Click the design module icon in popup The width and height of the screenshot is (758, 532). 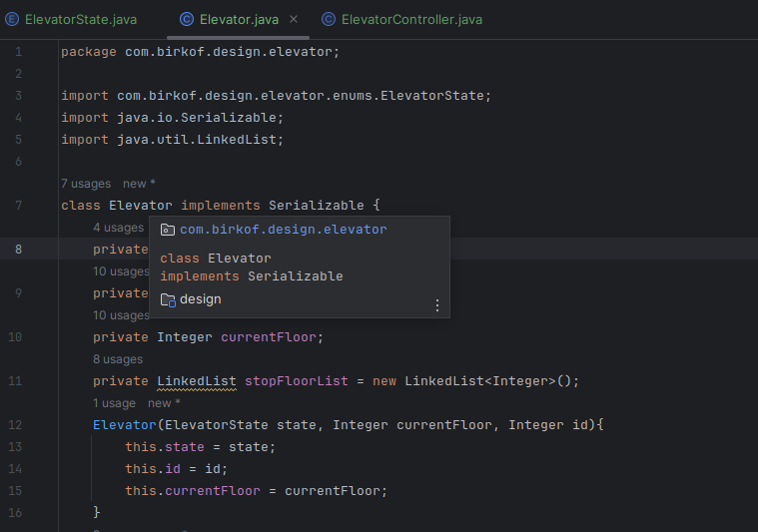168,300
